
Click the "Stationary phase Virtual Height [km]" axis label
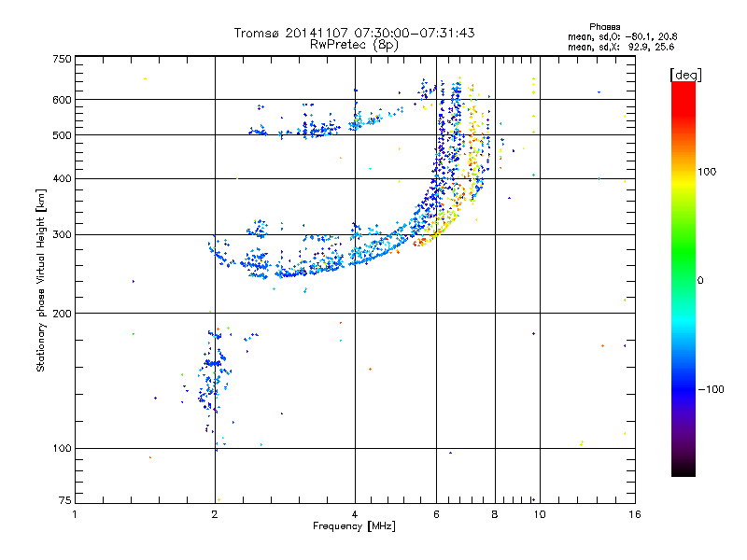41,281
